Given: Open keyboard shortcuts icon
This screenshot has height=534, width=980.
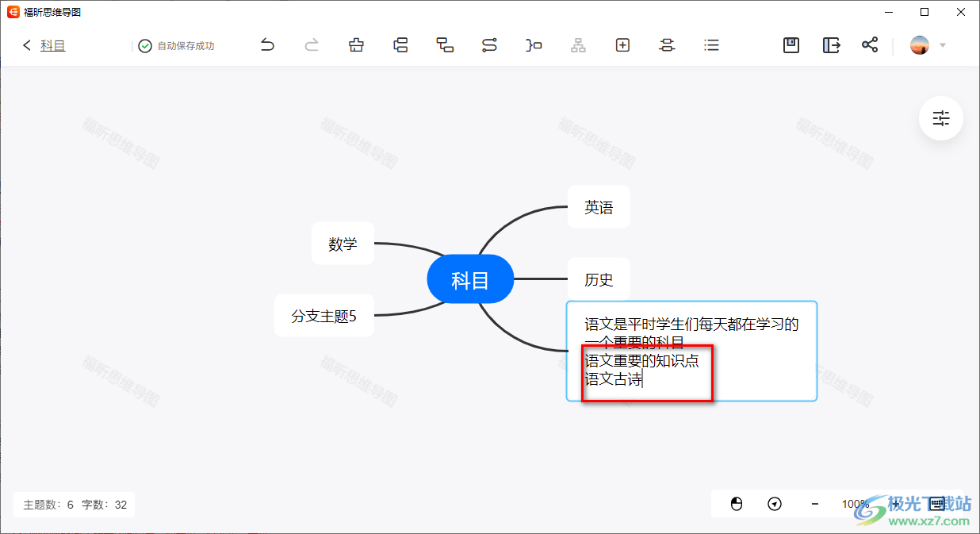Looking at the screenshot, I should click(936, 504).
